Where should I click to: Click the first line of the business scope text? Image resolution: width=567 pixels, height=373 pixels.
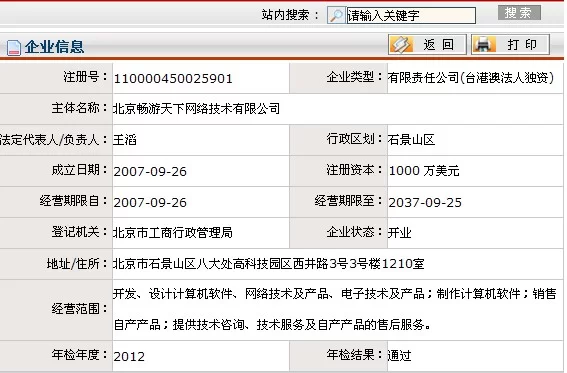[334, 294]
